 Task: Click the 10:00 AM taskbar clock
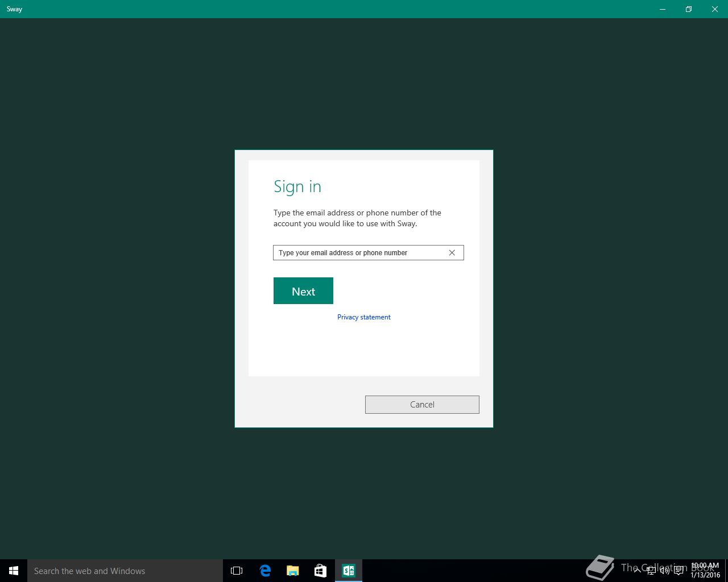(x=705, y=571)
